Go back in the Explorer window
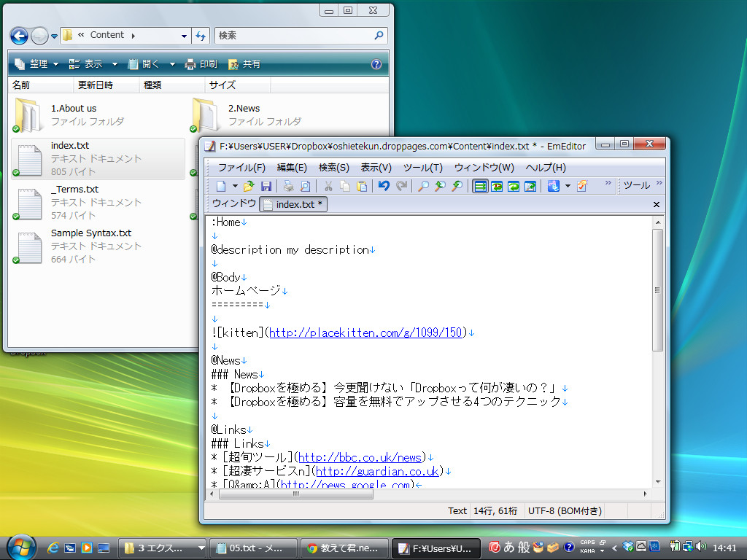The width and height of the screenshot is (747, 560). 19,36
